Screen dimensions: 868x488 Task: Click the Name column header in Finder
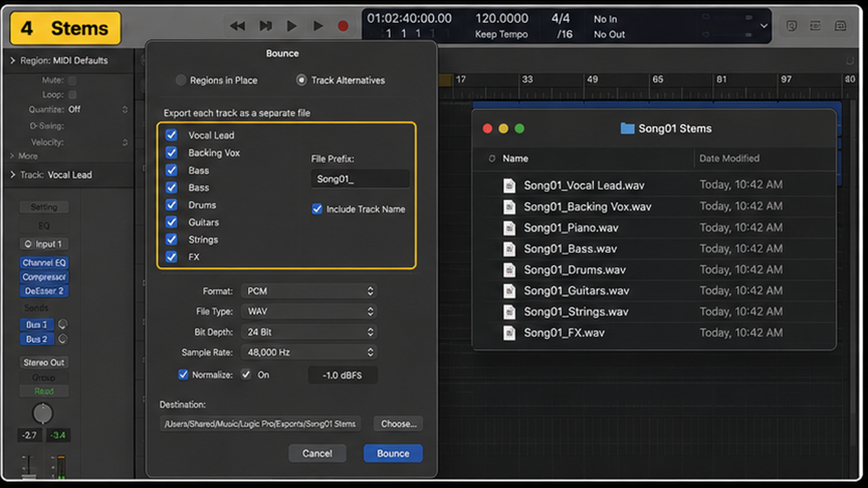click(x=515, y=159)
